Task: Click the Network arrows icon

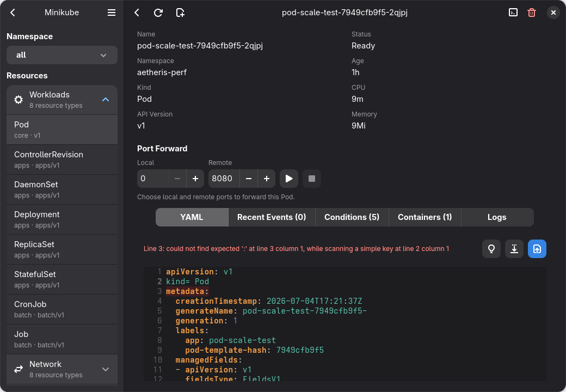Action: click(x=19, y=369)
